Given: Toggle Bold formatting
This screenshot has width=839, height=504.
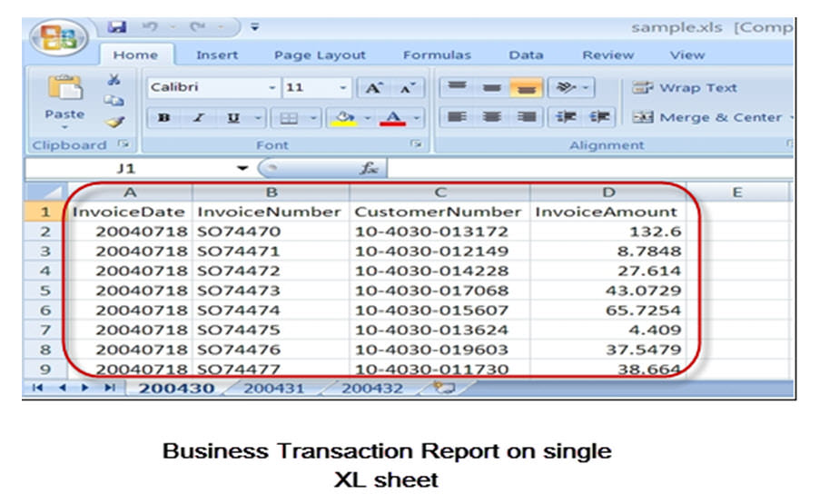Looking at the screenshot, I should (x=164, y=118).
